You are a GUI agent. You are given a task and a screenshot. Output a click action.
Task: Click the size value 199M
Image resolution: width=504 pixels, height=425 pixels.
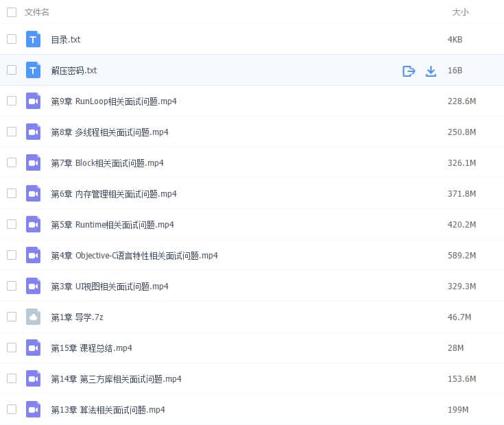pos(458,410)
